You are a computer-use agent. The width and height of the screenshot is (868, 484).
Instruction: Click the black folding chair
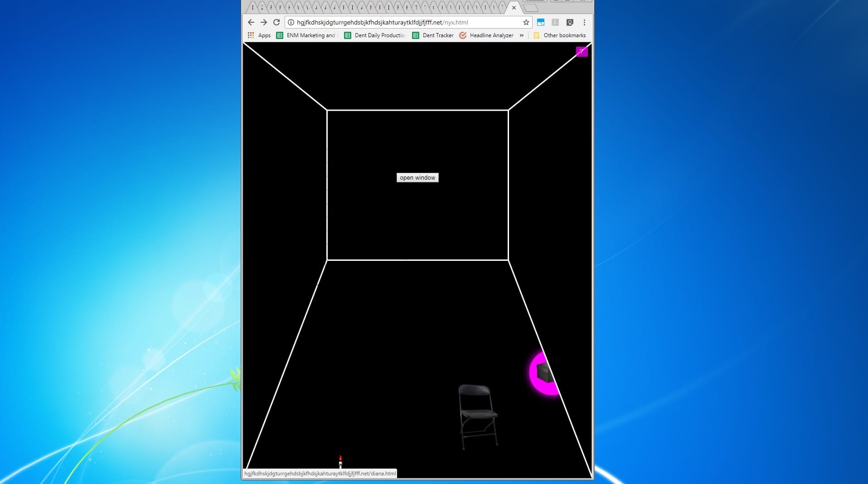click(478, 417)
